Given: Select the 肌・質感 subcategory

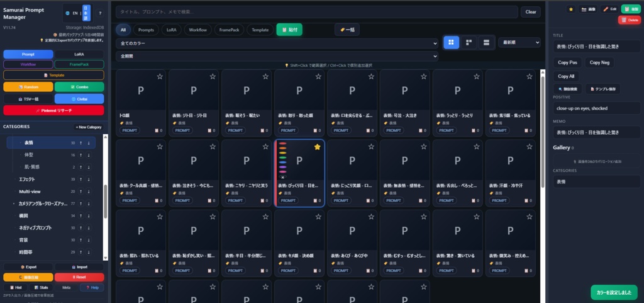Looking at the screenshot, I should click(x=32, y=167).
